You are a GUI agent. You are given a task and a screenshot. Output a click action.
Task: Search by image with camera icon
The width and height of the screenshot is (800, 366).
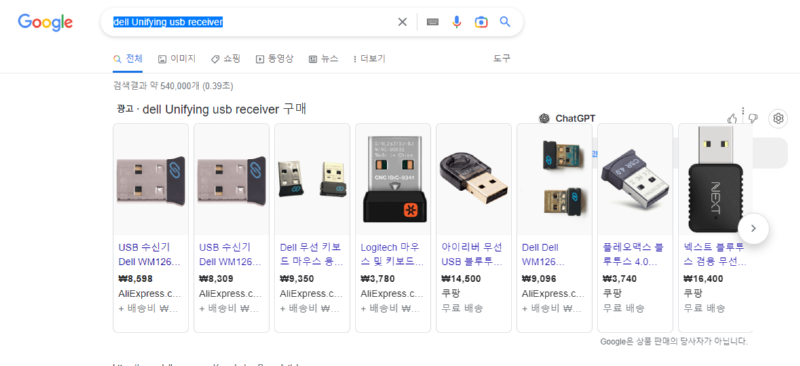[481, 22]
